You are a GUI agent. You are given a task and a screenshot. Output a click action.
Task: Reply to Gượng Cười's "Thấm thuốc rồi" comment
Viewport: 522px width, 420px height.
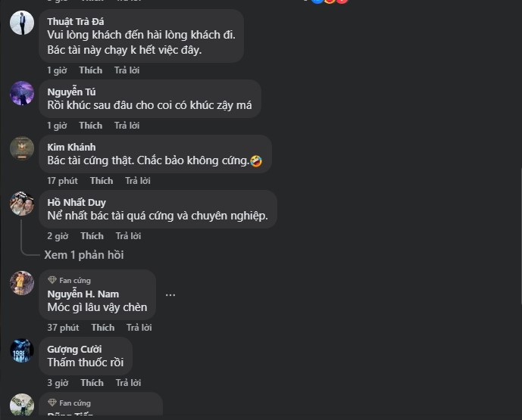coord(128,383)
